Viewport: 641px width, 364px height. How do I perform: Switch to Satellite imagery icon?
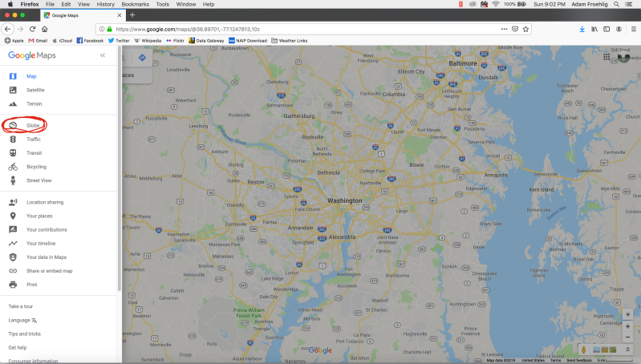(13, 90)
